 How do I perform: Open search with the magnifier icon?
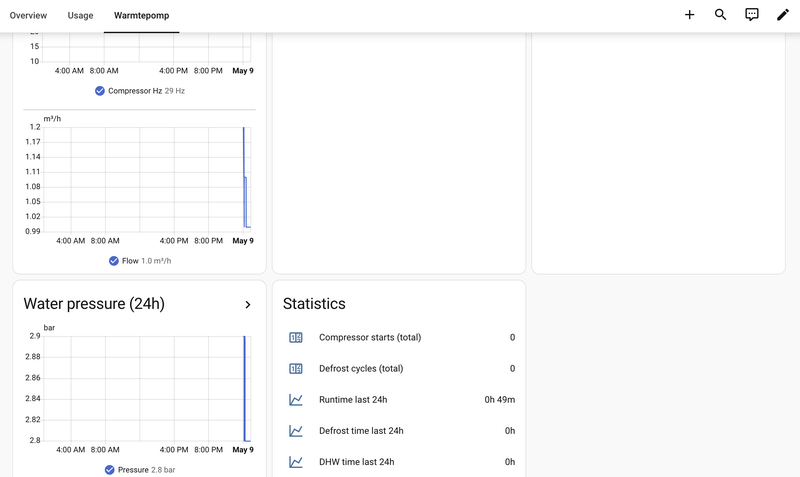[x=720, y=15]
